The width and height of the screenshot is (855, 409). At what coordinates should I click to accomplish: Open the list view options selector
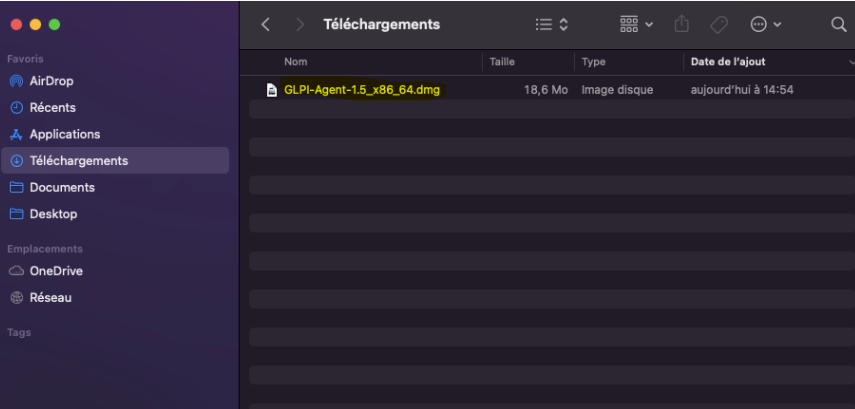click(x=552, y=25)
